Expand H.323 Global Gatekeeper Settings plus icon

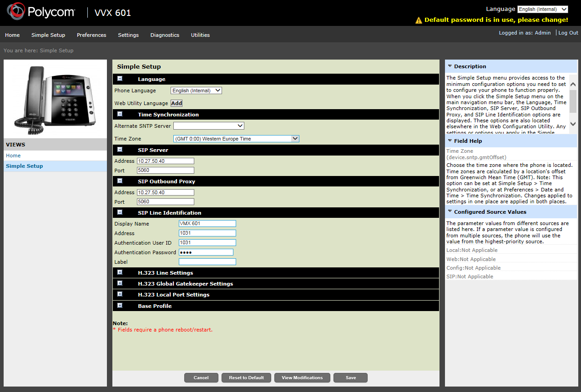point(120,283)
